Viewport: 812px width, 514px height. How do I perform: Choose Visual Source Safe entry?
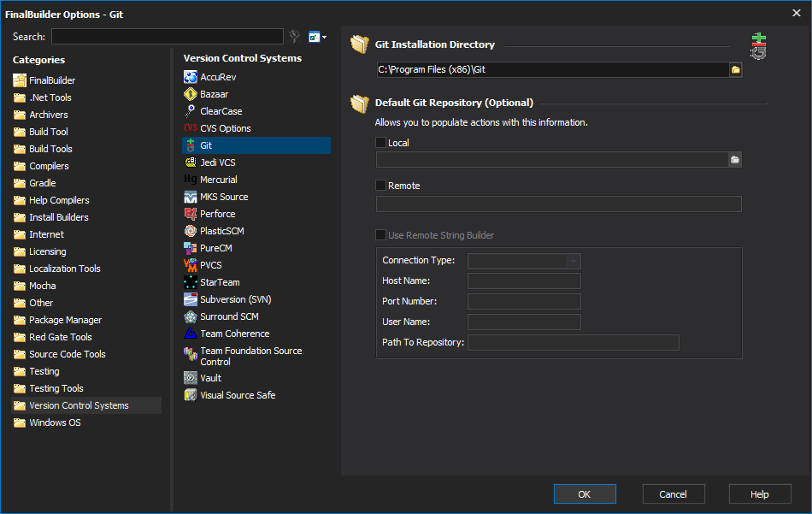[x=238, y=395]
